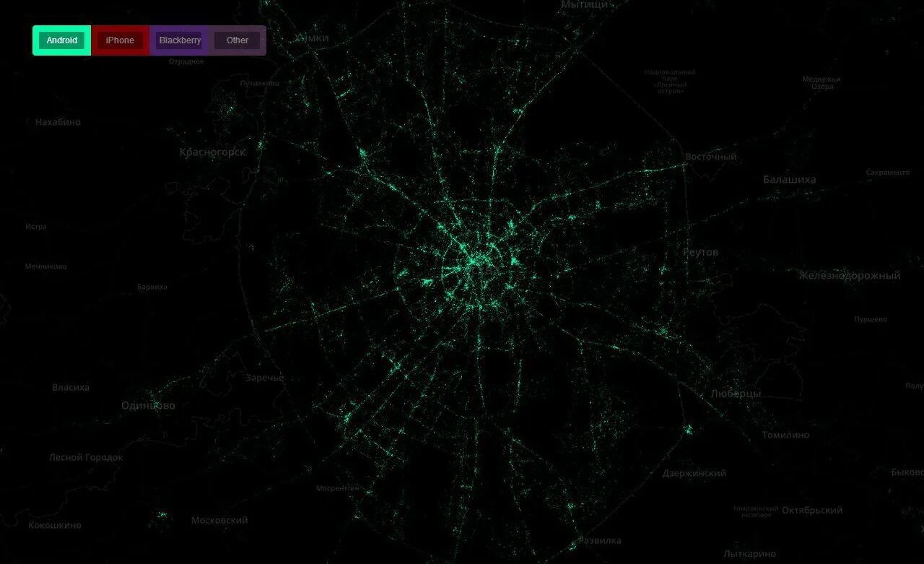Click the Лосиный остров national park label
This screenshot has width=924, height=564.
click(670, 82)
